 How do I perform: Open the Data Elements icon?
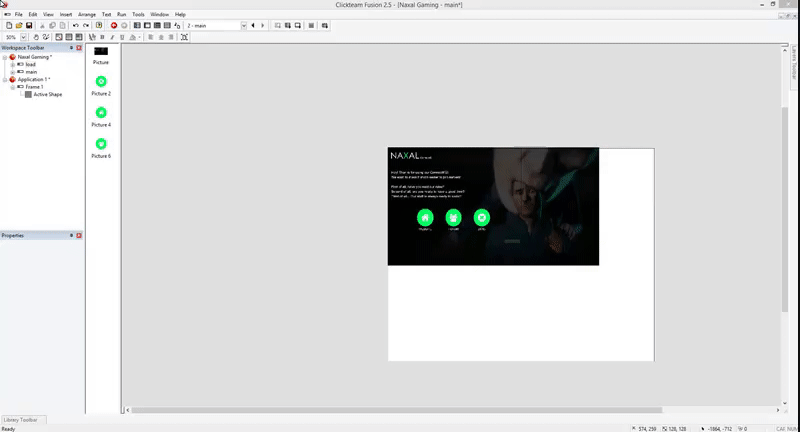click(x=177, y=26)
